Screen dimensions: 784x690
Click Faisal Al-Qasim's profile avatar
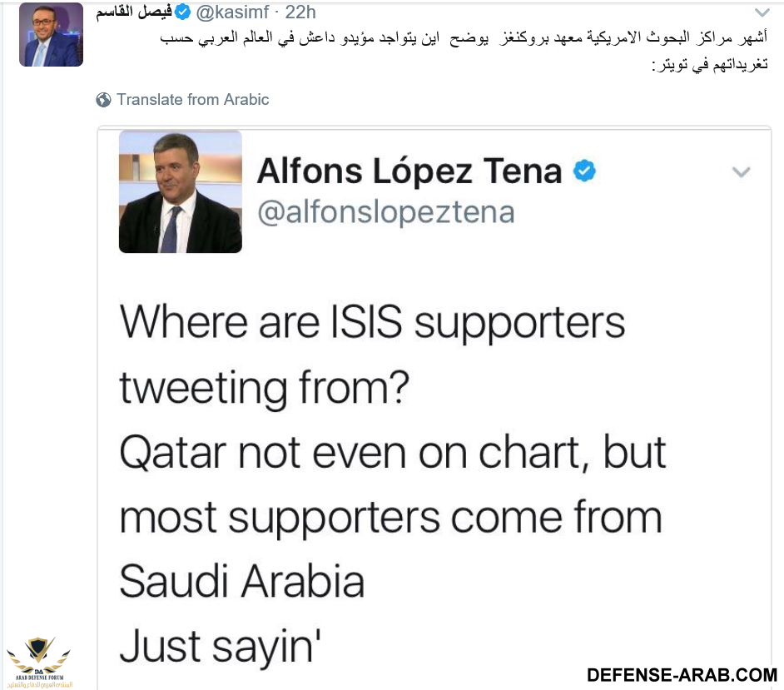51,34
